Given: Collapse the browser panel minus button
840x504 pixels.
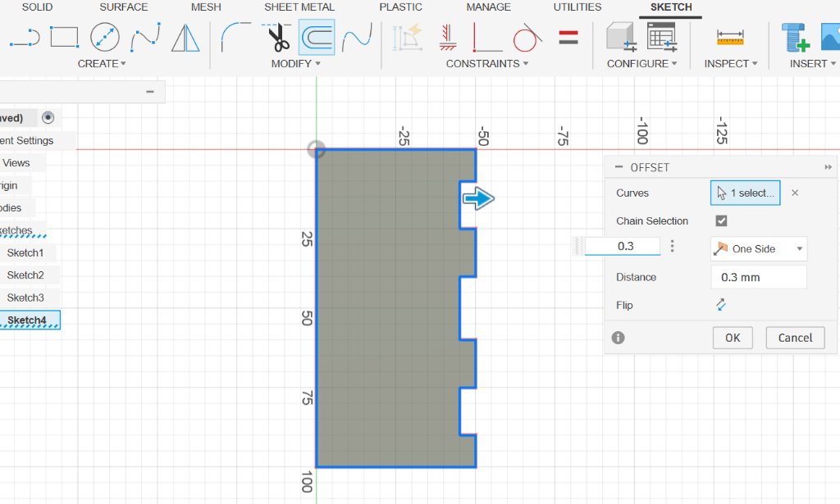Looking at the screenshot, I should [x=150, y=92].
